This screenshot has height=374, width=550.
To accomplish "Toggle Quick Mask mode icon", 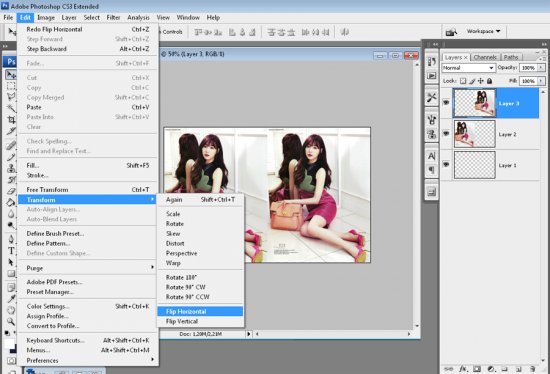I will [x=11, y=361].
